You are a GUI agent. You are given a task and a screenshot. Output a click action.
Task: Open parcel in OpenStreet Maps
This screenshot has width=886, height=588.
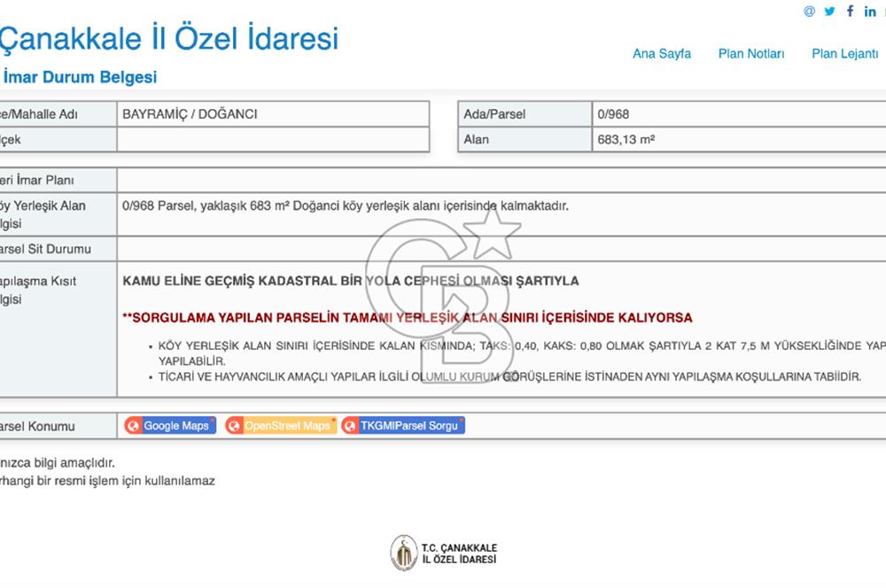click(x=281, y=425)
